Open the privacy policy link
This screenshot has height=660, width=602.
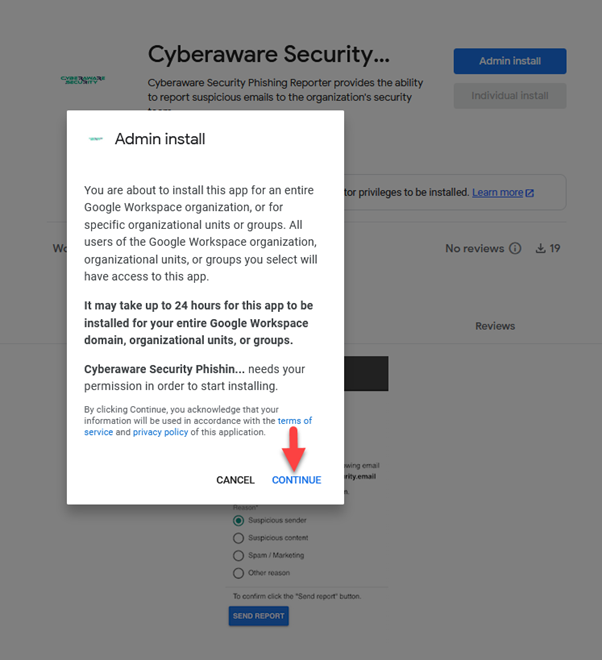pos(160,433)
